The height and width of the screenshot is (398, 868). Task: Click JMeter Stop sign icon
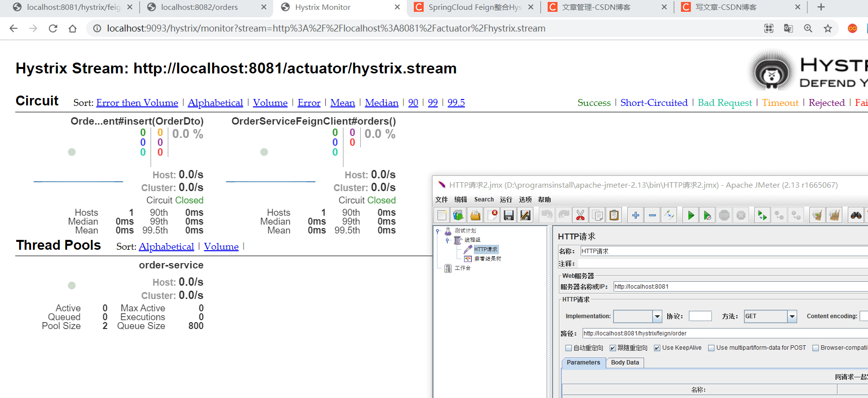(x=724, y=215)
